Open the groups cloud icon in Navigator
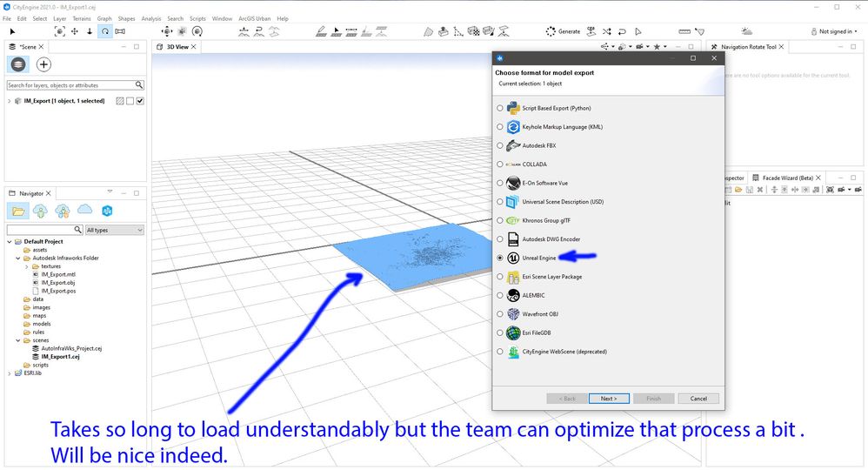 63,211
